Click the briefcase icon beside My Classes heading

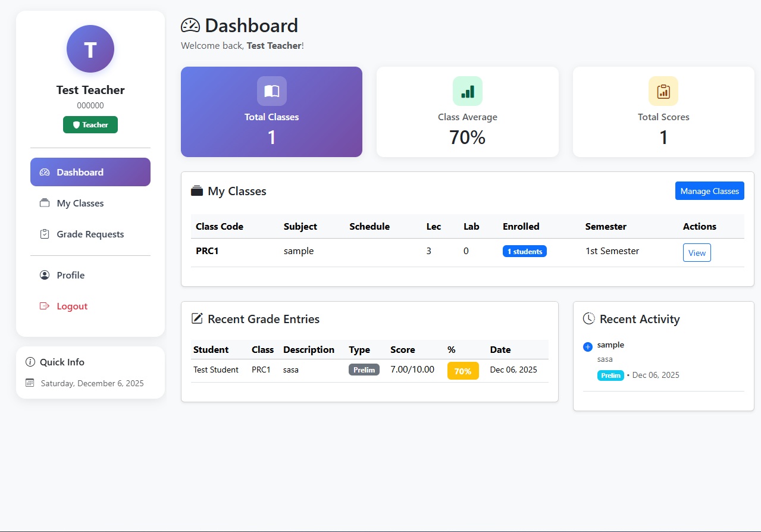click(x=197, y=191)
